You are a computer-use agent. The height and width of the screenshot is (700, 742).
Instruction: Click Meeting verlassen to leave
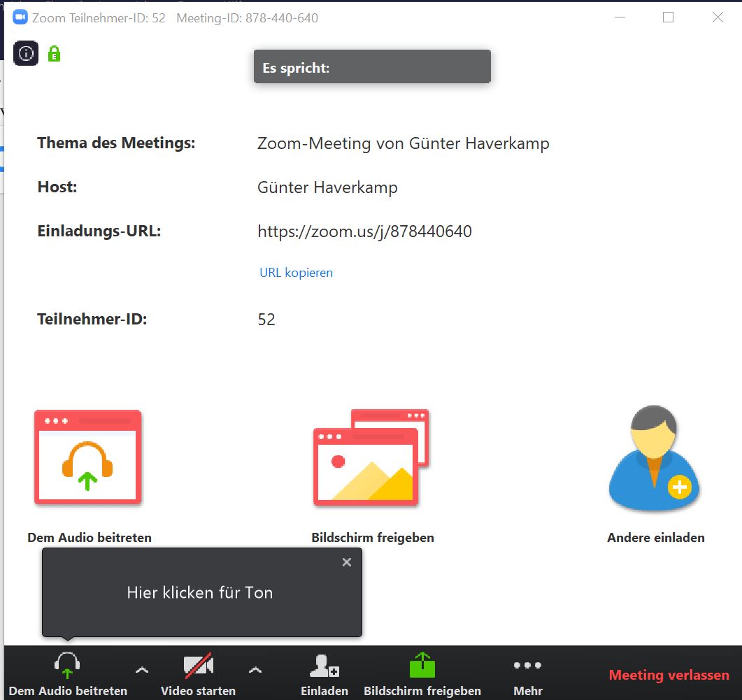[x=669, y=675]
